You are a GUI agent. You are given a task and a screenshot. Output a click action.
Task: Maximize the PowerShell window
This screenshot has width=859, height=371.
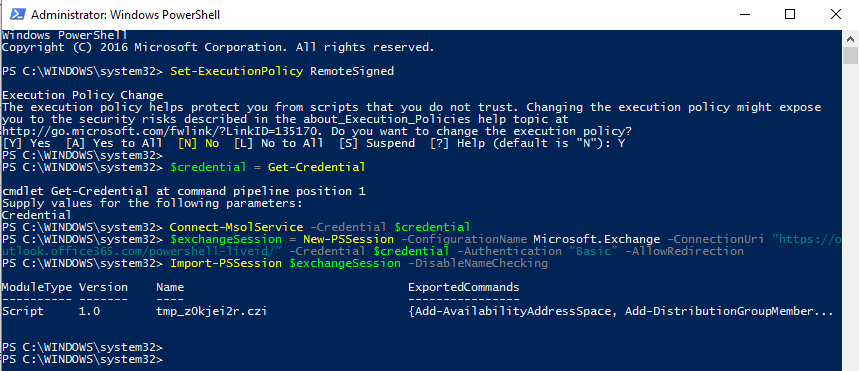(x=789, y=15)
